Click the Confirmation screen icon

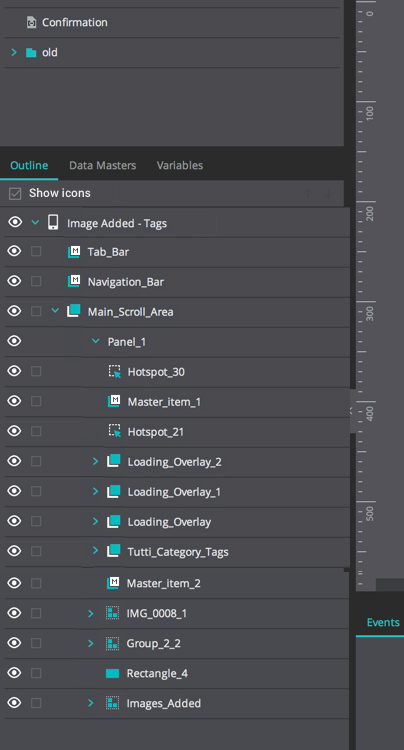(32, 22)
